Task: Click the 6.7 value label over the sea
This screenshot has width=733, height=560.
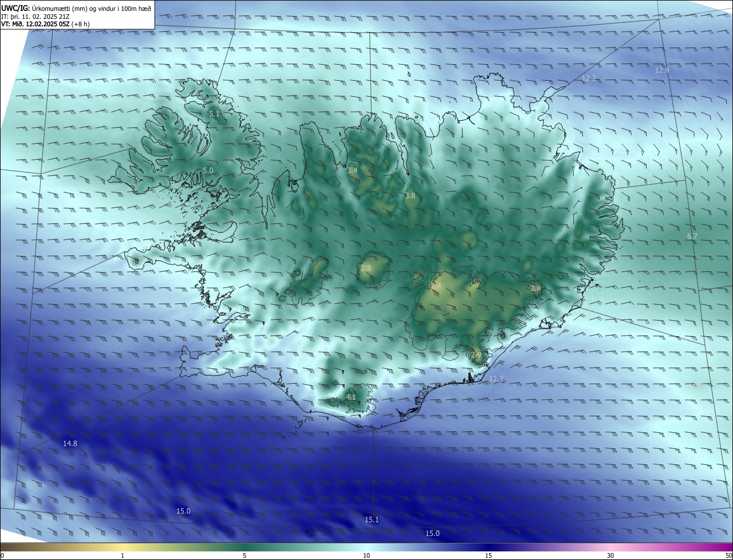Action: 692,236
